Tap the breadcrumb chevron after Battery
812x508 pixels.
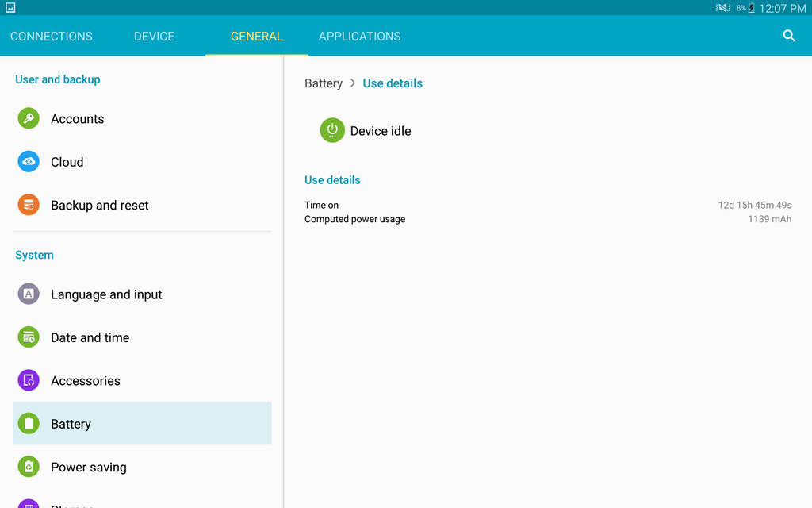click(353, 83)
